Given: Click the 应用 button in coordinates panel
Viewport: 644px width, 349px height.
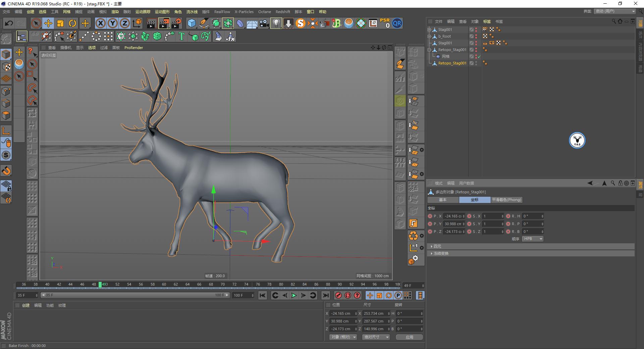Looking at the screenshot, I should (x=409, y=337).
